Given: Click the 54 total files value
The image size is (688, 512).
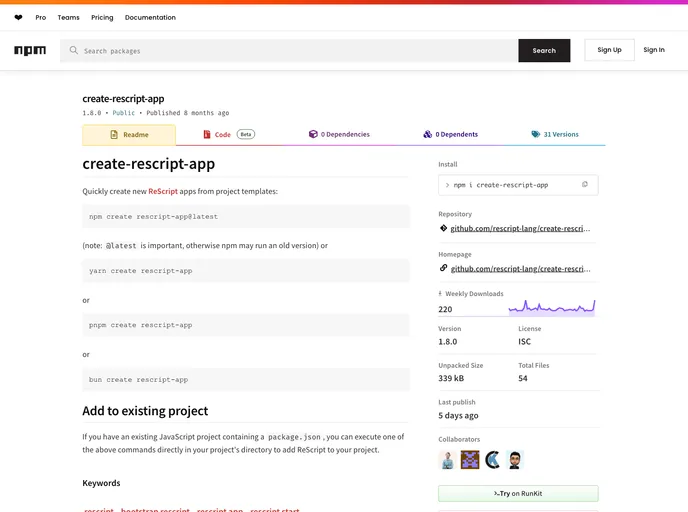Looking at the screenshot, I should click(x=523, y=378).
